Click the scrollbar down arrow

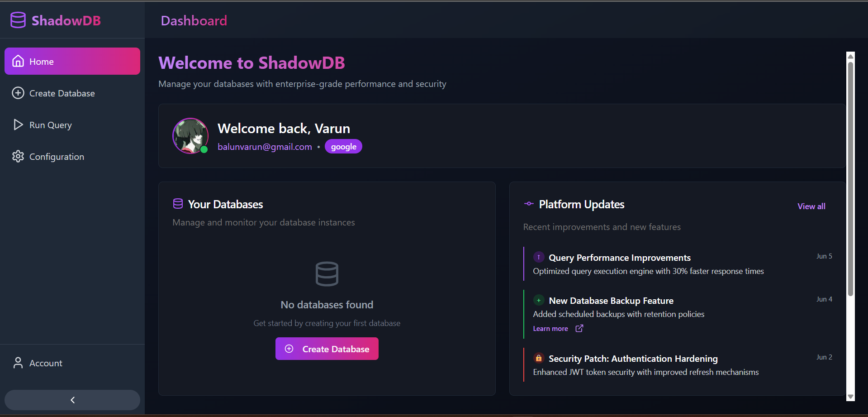click(850, 397)
